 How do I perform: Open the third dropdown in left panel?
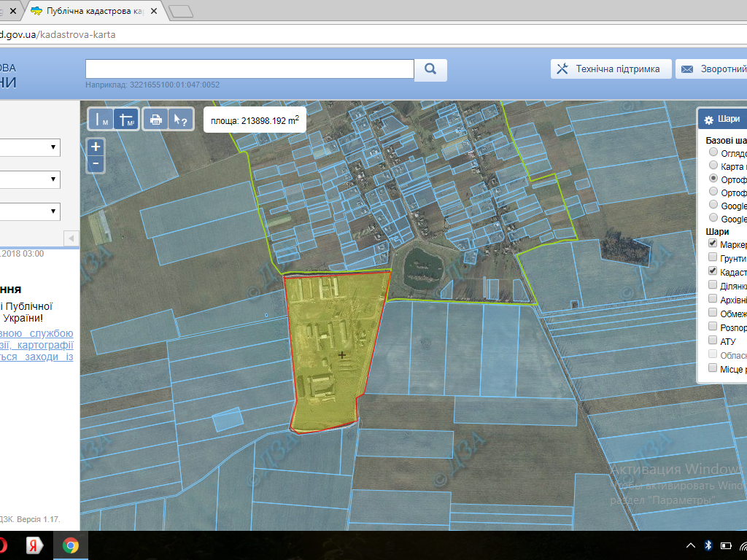29,211
